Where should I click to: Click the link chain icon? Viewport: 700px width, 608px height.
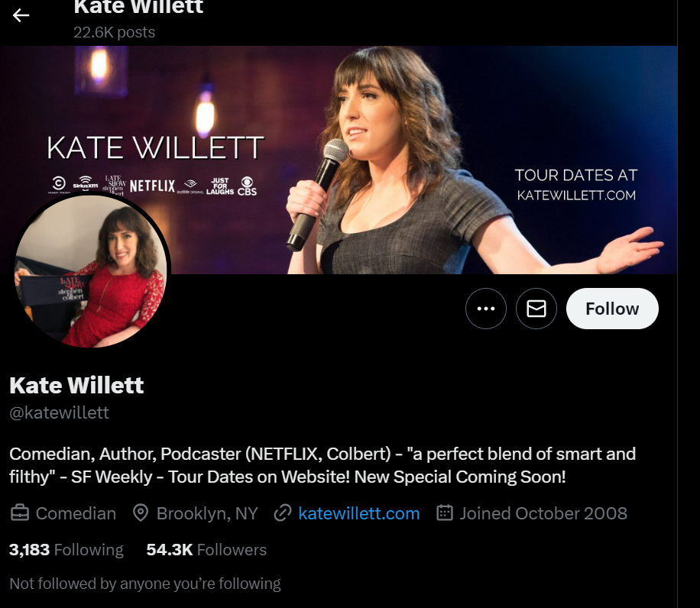283,513
